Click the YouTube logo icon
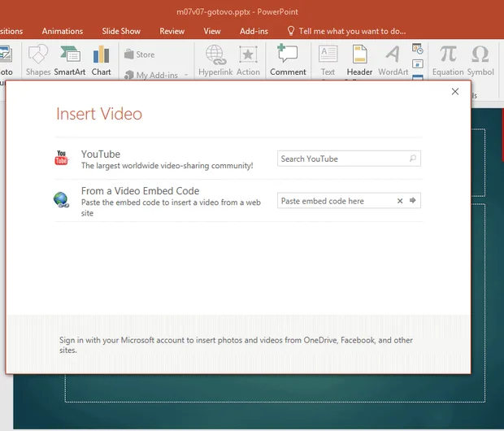The width and height of the screenshot is (504, 431). click(x=62, y=158)
